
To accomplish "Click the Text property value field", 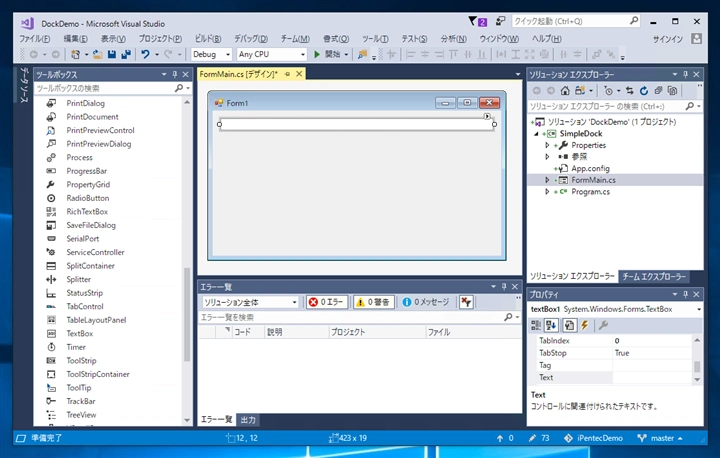I will (652, 378).
